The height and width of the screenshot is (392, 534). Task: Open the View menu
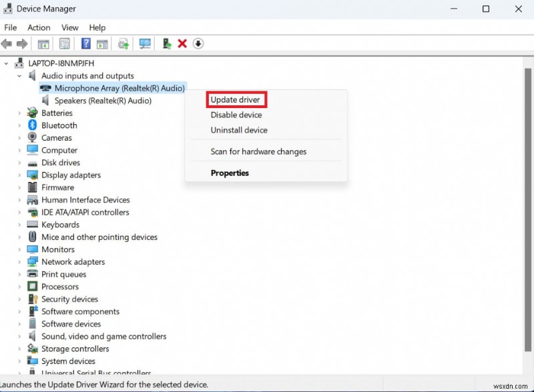coord(70,27)
